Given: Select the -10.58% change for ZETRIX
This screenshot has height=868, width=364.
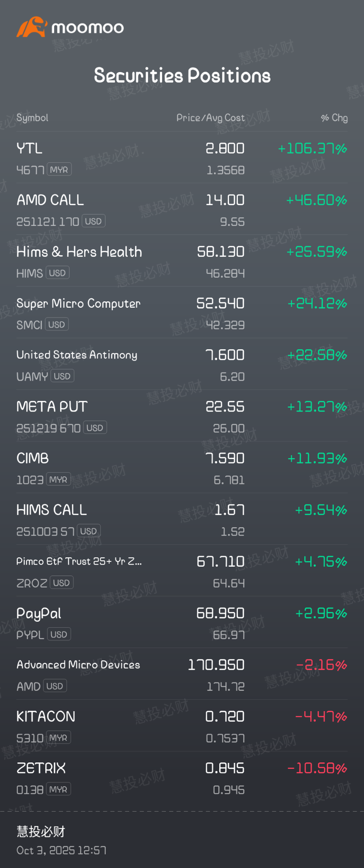Looking at the screenshot, I should 317,768.
